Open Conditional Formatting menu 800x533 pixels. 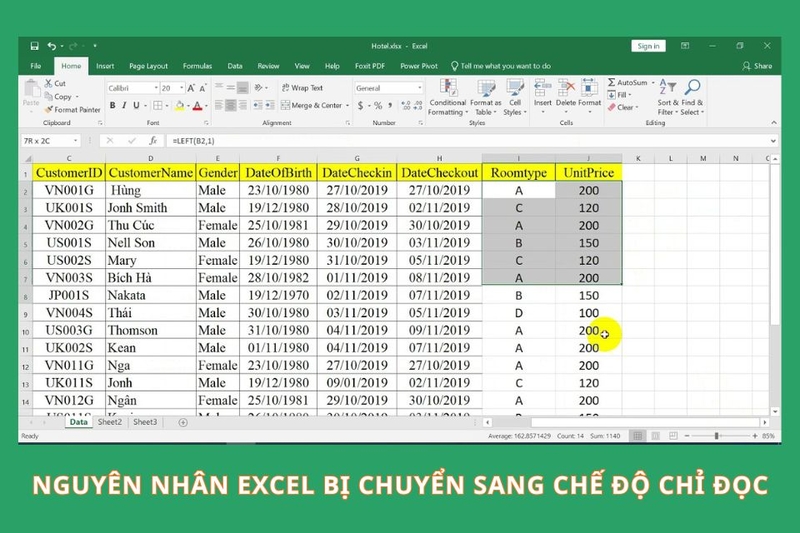tap(447, 97)
